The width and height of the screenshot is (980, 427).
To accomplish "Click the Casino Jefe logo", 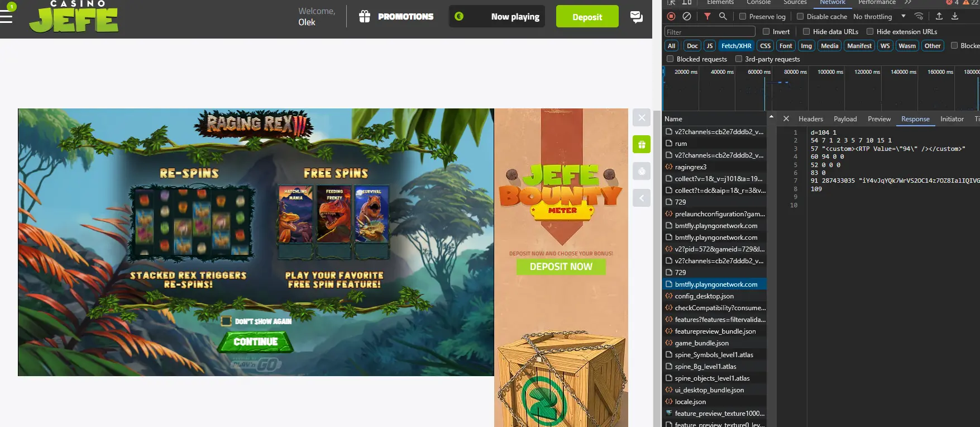I will click(x=74, y=16).
